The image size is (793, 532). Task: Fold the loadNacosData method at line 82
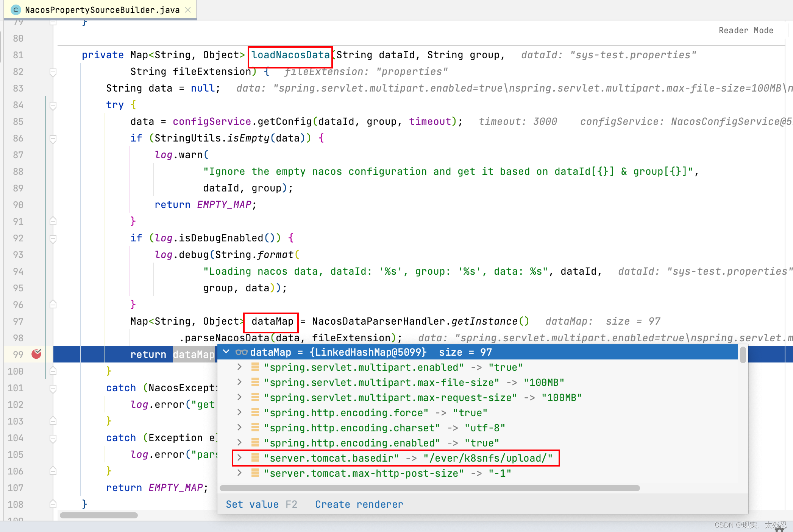pos(53,72)
